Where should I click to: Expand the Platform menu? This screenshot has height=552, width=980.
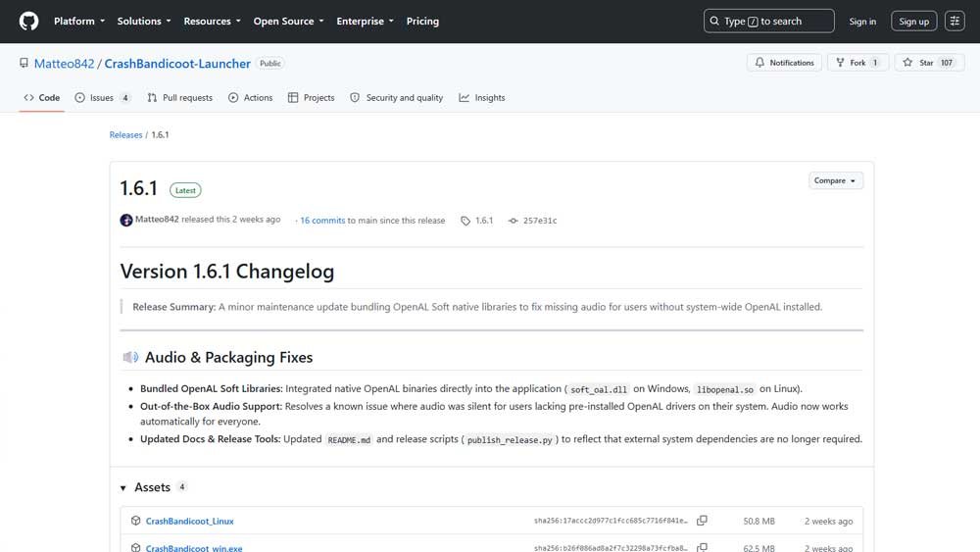[x=79, y=22]
